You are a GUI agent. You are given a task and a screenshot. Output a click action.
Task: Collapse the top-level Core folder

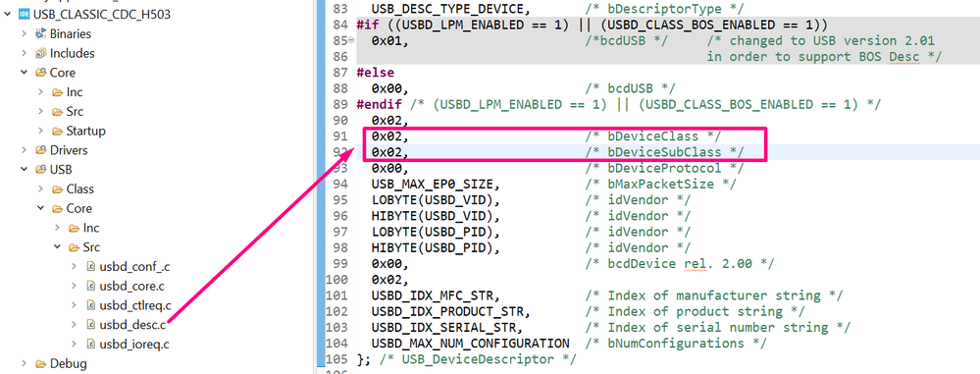point(25,73)
